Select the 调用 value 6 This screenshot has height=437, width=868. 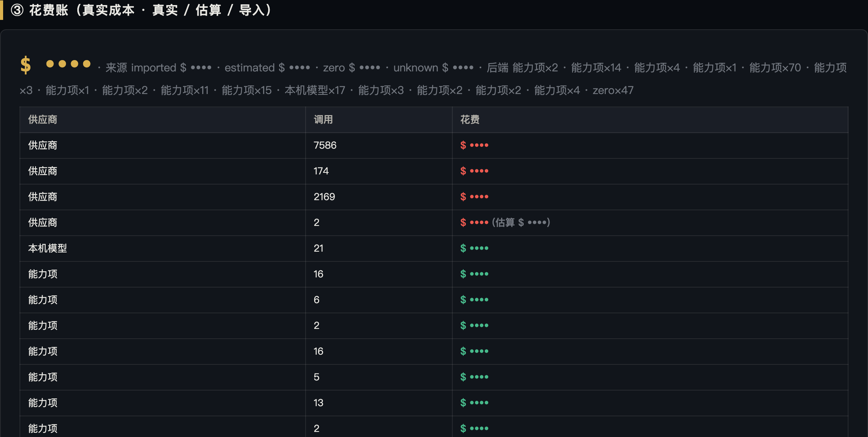(x=317, y=300)
